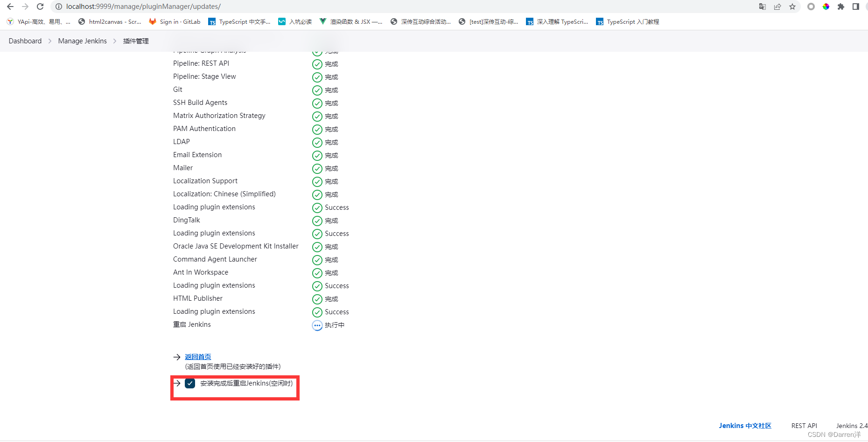Click the share page icon
868x442 pixels.
pyautogui.click(x=777, y=7)
